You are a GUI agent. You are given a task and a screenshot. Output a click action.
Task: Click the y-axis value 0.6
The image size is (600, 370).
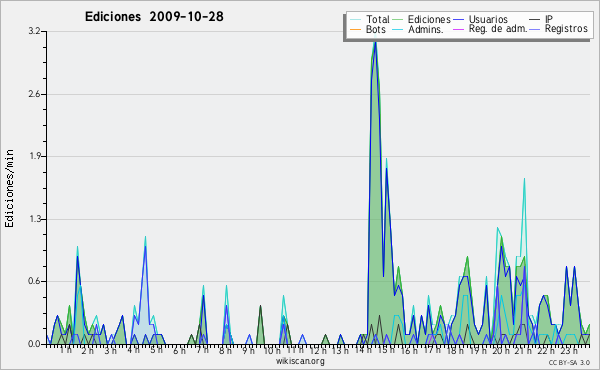pos(35,281)
